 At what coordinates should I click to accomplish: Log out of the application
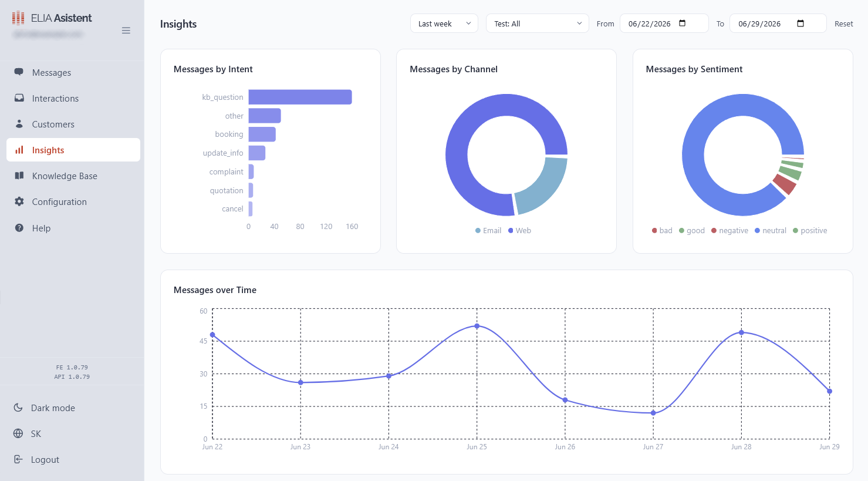pos(73,459)
